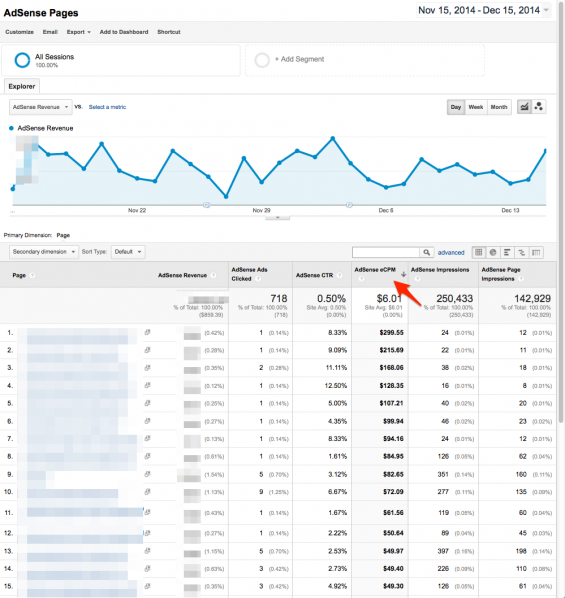Open the date range picker
565x598 pixels.
[483, 10]
